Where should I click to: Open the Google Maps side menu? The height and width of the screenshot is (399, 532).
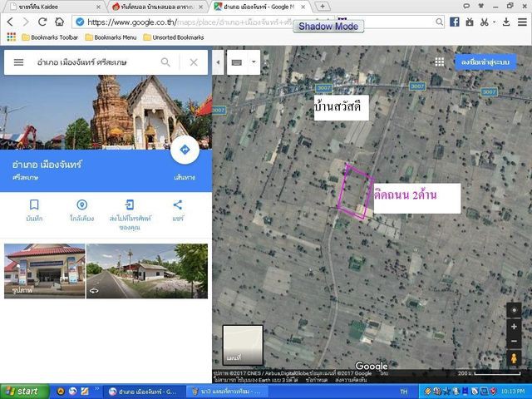[18, 62]
